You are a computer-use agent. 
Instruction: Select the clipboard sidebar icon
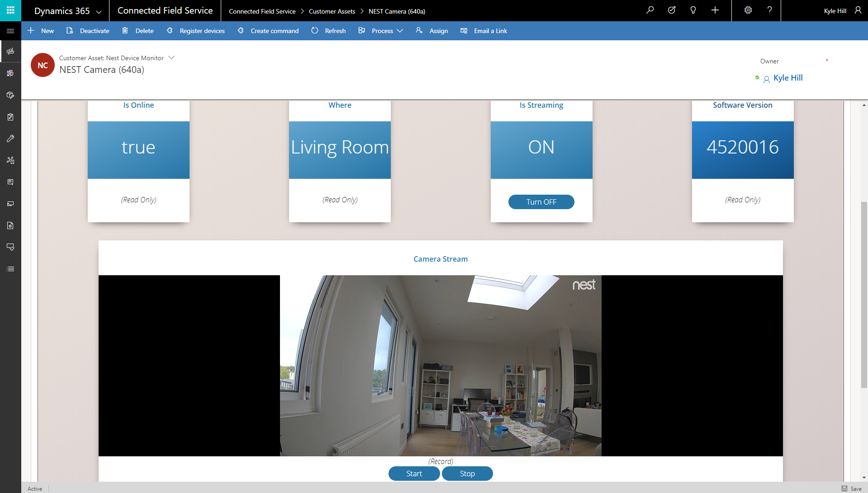[10, 116]
